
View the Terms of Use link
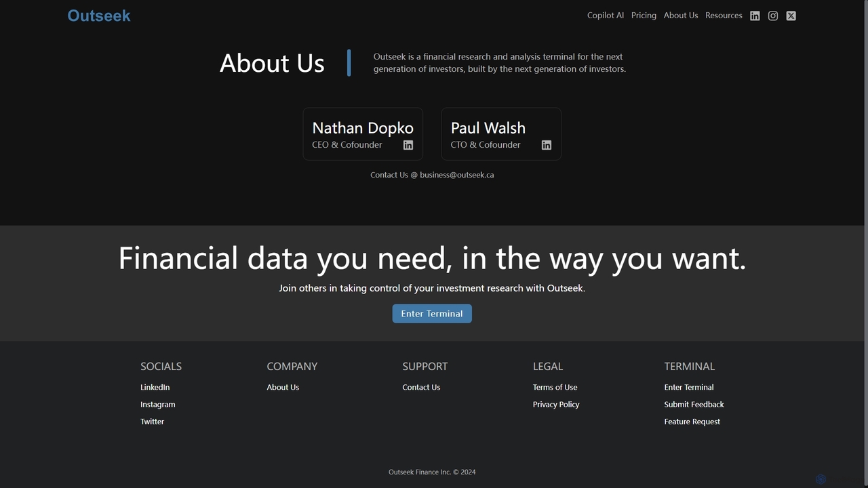[555, 387]
